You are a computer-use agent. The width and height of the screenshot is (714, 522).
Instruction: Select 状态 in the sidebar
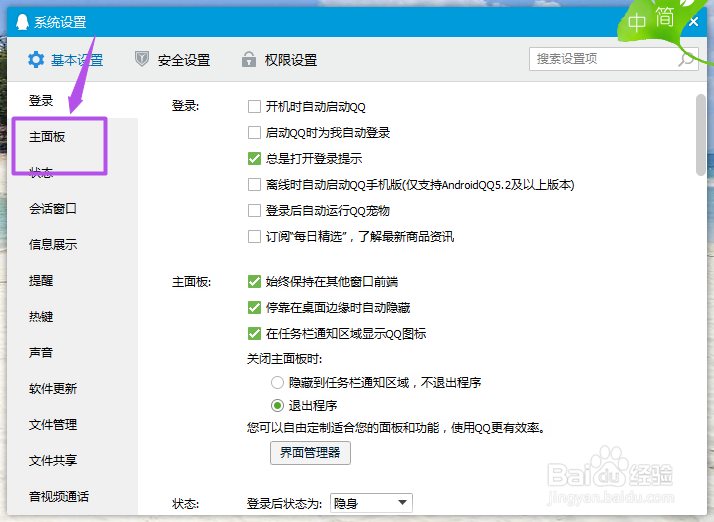[41, 172]
